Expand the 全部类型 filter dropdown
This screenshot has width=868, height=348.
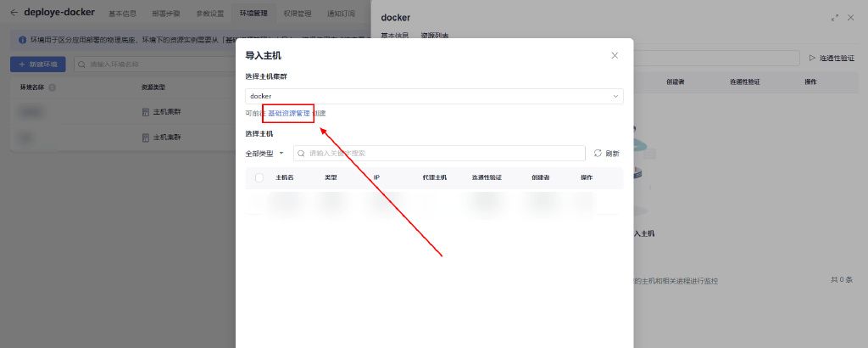tap(264, 154)
